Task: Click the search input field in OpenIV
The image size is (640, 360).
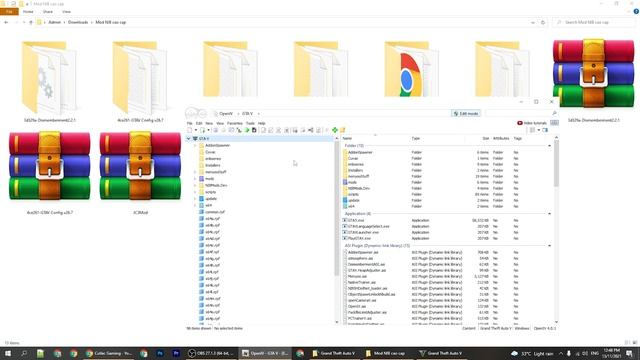Action: pyautogui.click(x=518, y=113)
